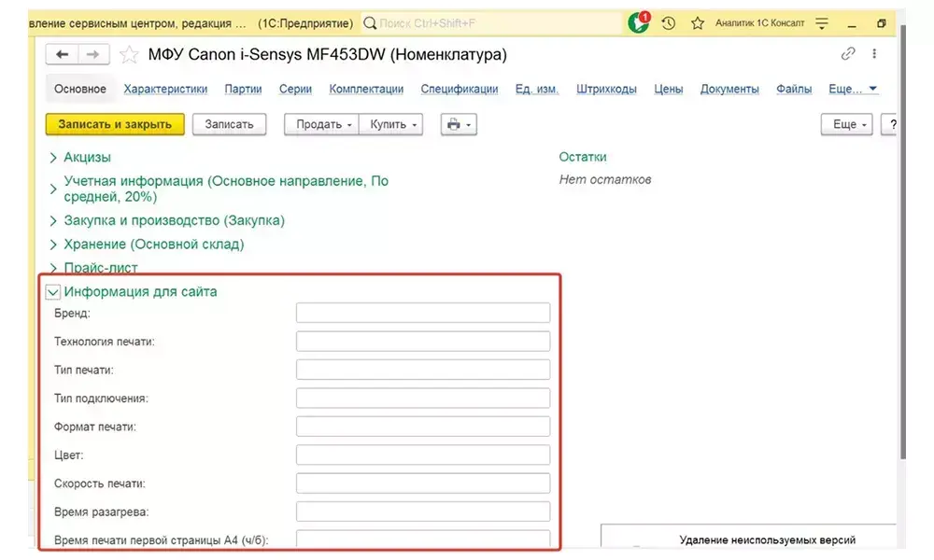Switch to the Характеристики tab
The height and width of the screenshot is (560, 934).
click(x=165, y=90)
